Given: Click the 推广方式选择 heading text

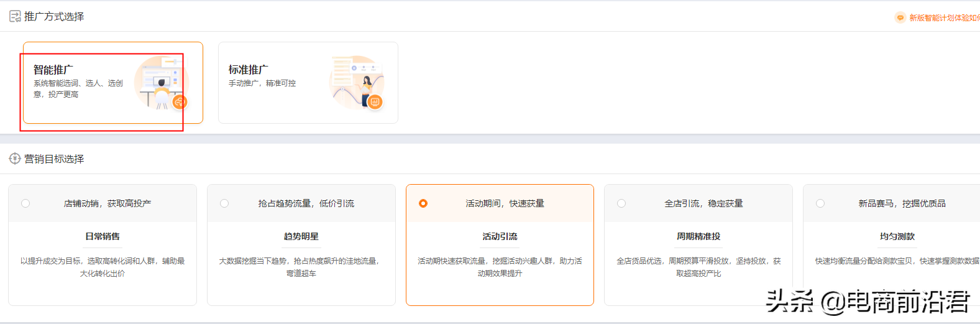Looking at the screenshot, I should click(54, 16).
